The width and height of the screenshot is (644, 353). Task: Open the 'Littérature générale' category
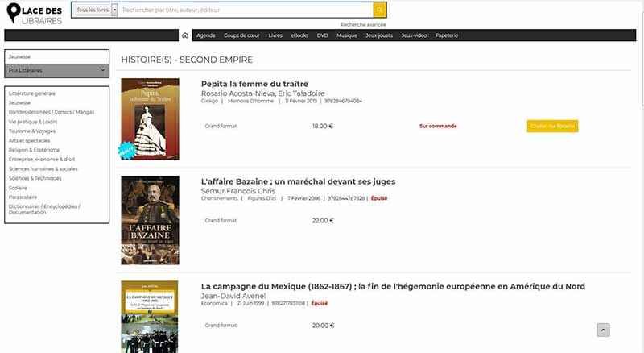[x=32, y=93]
